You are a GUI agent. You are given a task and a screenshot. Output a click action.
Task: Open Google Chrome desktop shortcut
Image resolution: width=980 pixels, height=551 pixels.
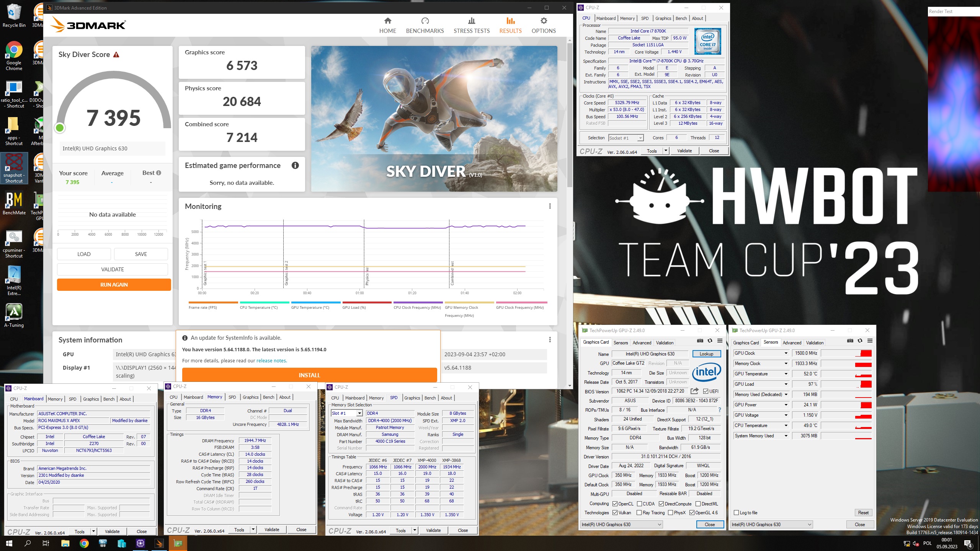click(x=14, y=56)
